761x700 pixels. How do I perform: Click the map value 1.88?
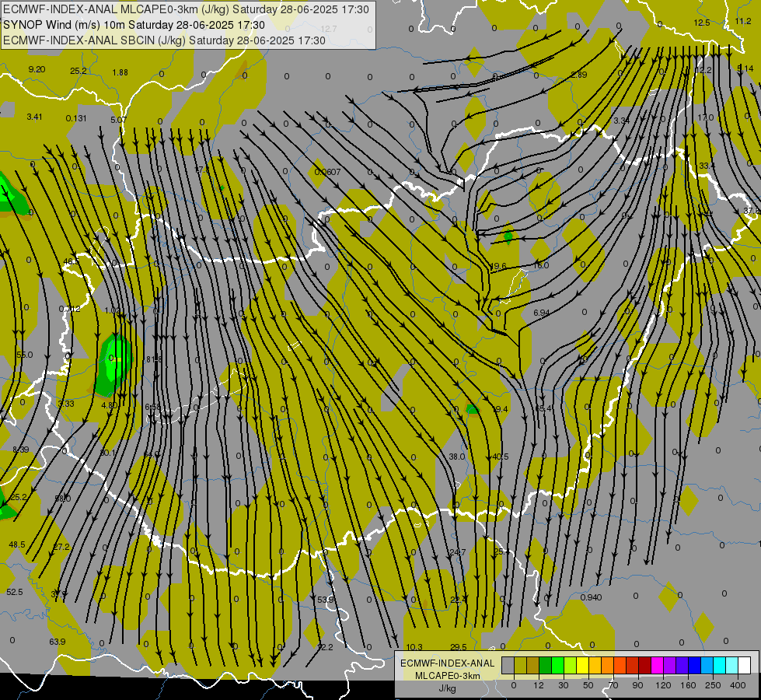point(120,72)
